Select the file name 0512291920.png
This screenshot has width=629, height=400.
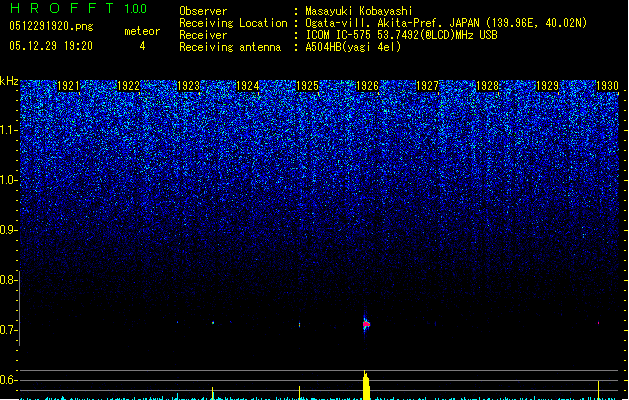pos(51,26)
